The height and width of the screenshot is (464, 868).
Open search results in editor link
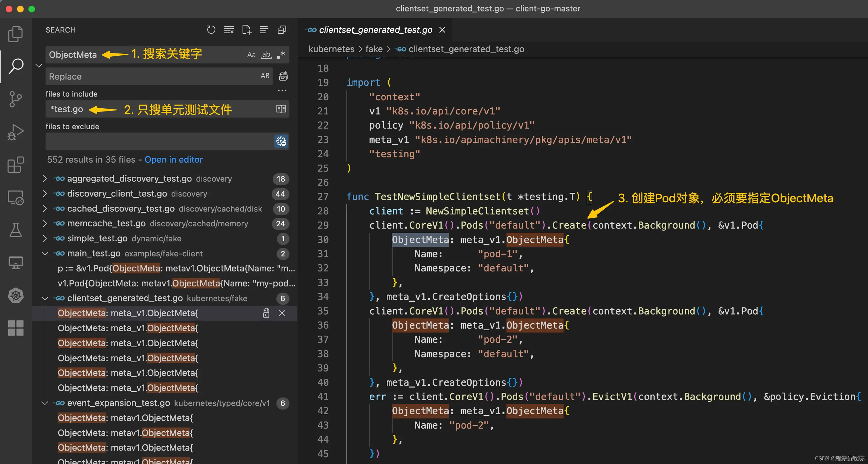[x=174, y=159]
